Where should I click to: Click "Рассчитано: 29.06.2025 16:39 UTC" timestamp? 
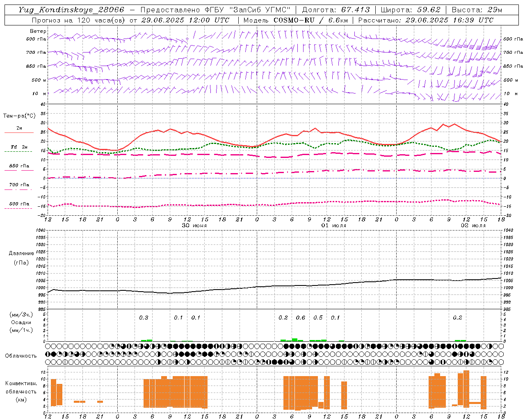pos(426,20)
